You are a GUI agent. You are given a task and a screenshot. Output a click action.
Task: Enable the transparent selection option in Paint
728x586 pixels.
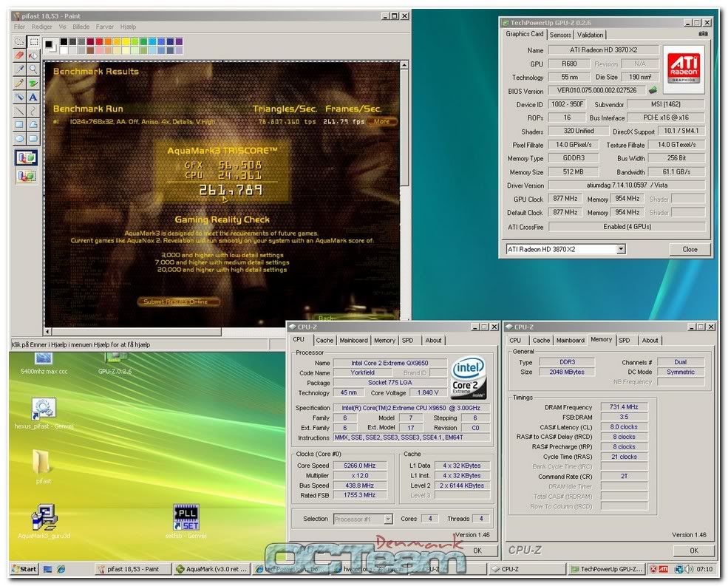pyautogui.click(x=26, y=176)
